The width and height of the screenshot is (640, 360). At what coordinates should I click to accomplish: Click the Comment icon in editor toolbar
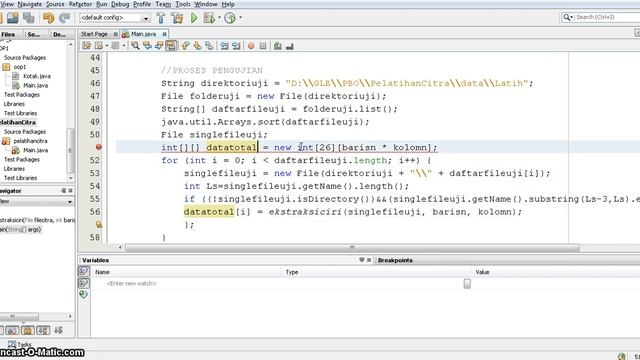coord(278,46)
